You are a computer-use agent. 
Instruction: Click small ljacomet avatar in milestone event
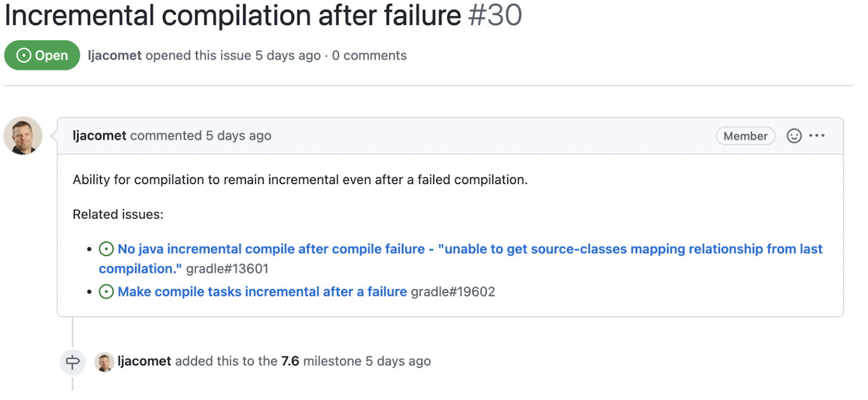tap(104, 362)
